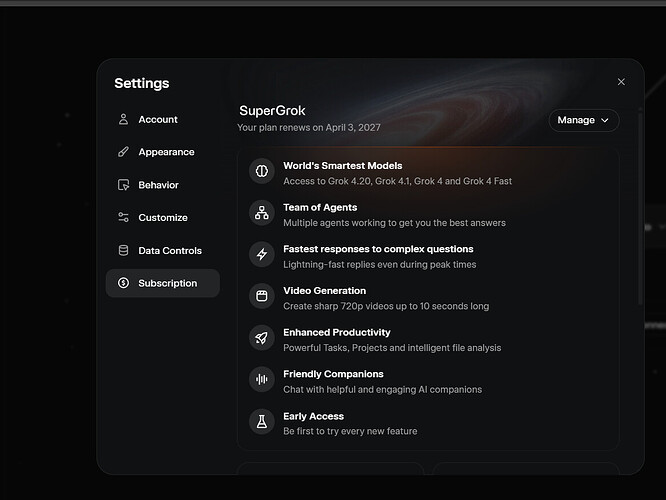
Task: Click the Behavior cursor icon
Action: (123, 185)
